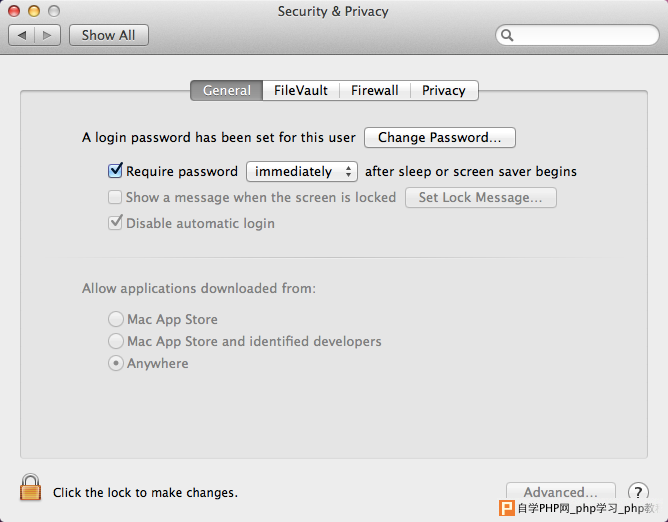Go back with the left arrow button
This screenshot has height=522, width=668.
pyautogui.click(x=22, y=35)
